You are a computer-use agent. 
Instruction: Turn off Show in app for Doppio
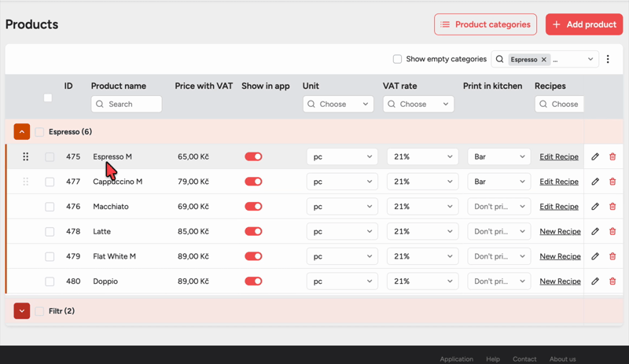pyautogui.click(x=253, y=281)
